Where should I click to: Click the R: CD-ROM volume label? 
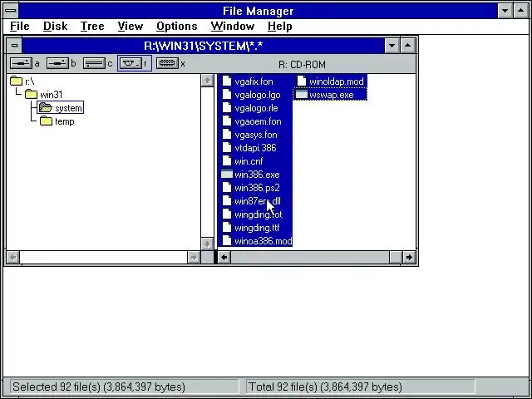[302, 65]
